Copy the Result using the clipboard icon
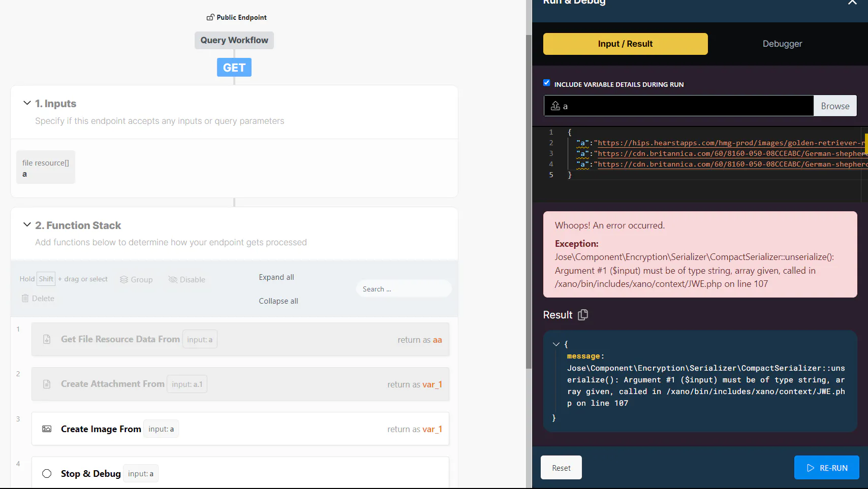This screenshot has width=868, height=489. pos(583,315)
